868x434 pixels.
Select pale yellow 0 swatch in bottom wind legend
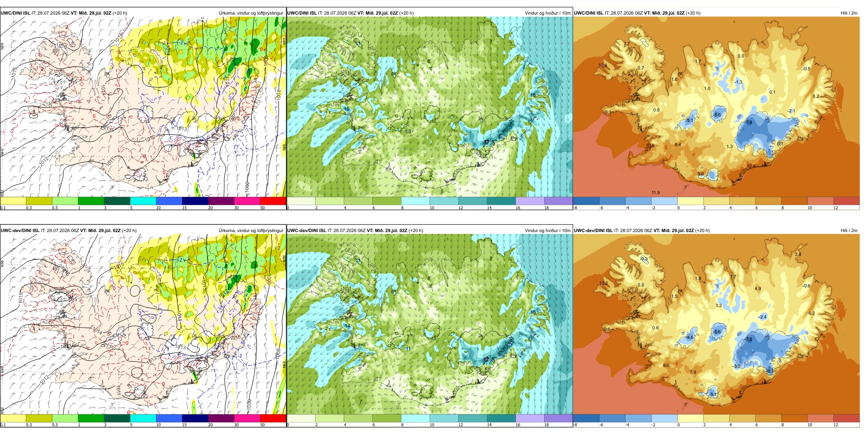tap(301, 418)
